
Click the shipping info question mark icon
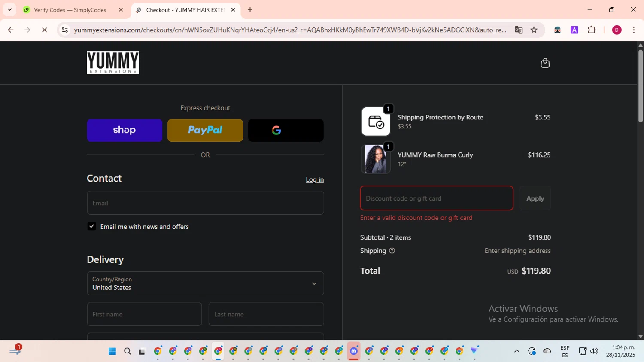point(392,251)
